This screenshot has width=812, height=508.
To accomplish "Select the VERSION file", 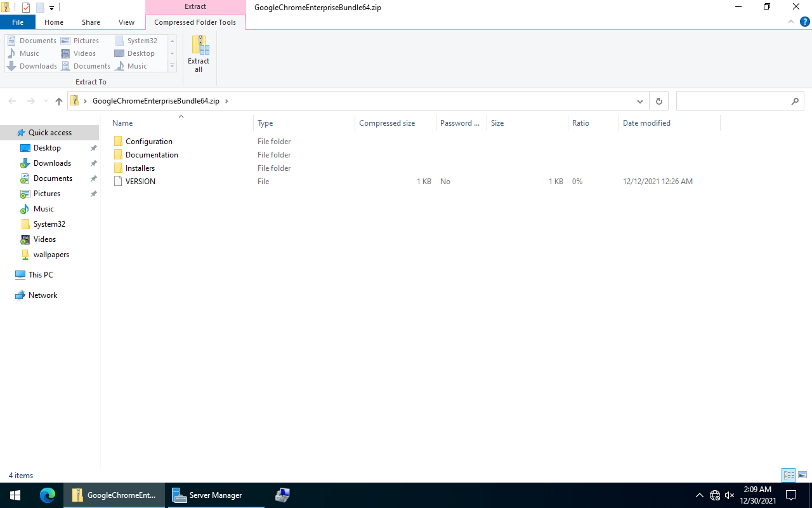I will [x=140, y=182].
